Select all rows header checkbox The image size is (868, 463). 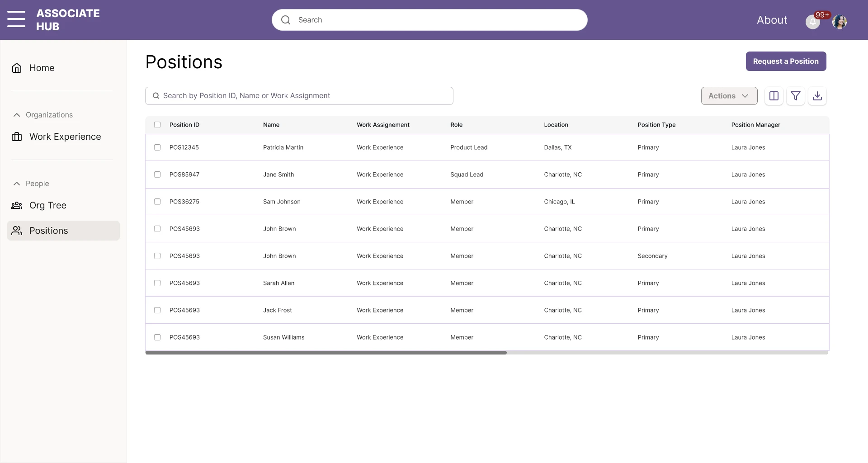pos(157,125)
